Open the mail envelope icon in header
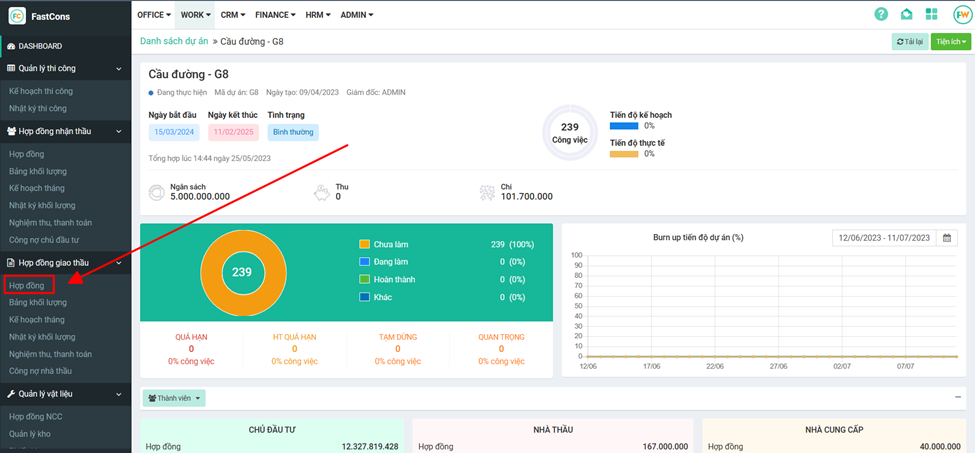 pyautogui.click(x=906, y=14)
